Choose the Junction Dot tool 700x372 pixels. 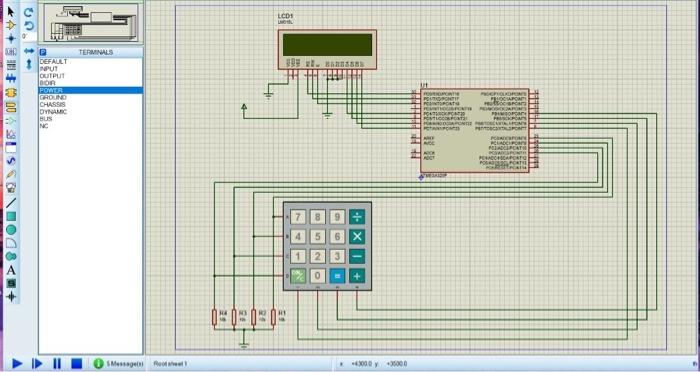[x=11, y=38]
